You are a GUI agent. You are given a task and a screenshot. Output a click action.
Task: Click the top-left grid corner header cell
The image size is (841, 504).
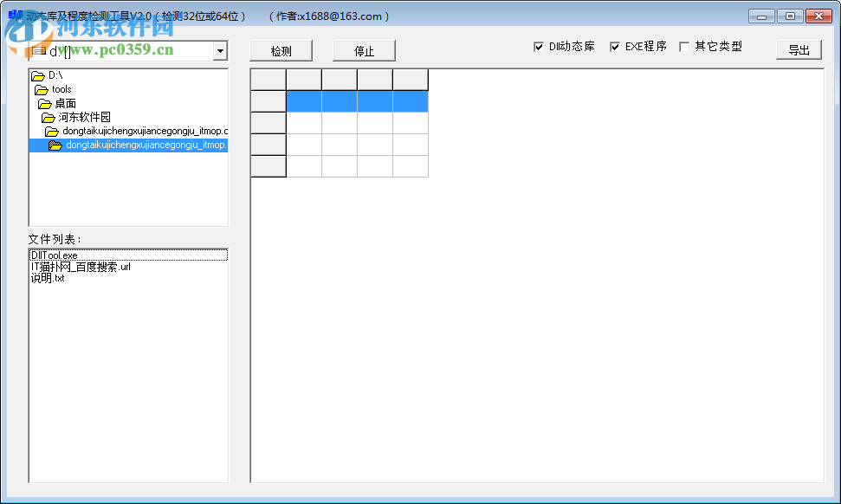tap(268, 80)
